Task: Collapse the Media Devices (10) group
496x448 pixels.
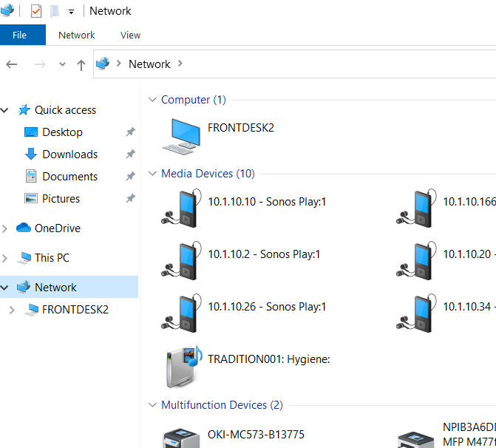Action: tap(152, 174)
